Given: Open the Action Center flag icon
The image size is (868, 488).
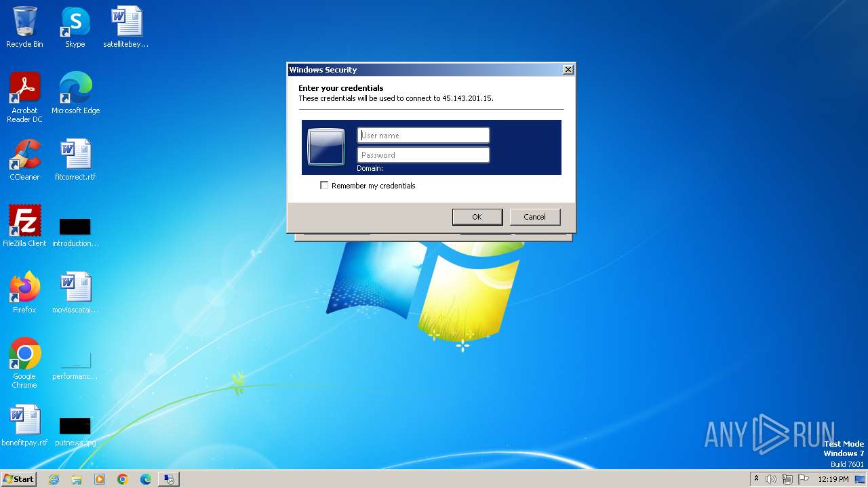Looking at the screenshot, I should point(804,479).
